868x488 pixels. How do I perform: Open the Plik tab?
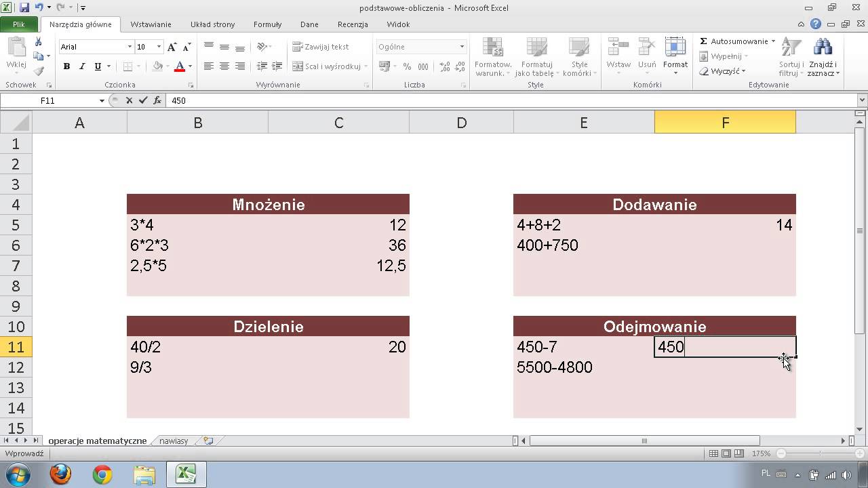pyautogui.click(x=19, y=24)
